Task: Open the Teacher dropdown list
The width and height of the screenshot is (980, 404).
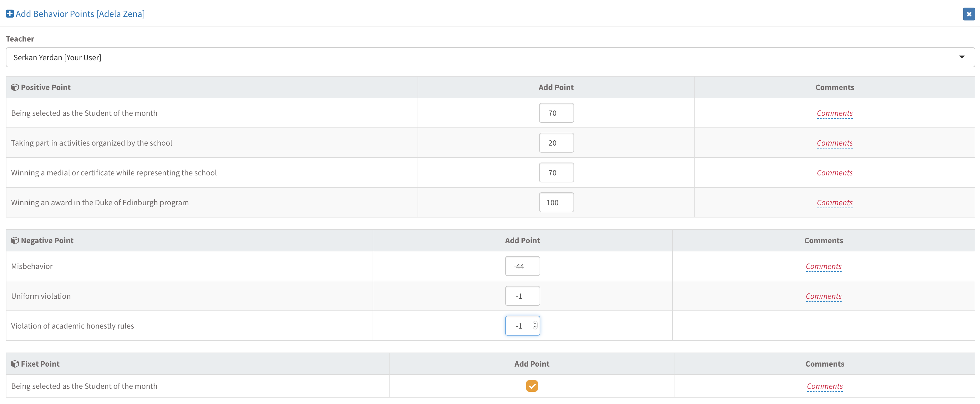Action: [490, 58]
